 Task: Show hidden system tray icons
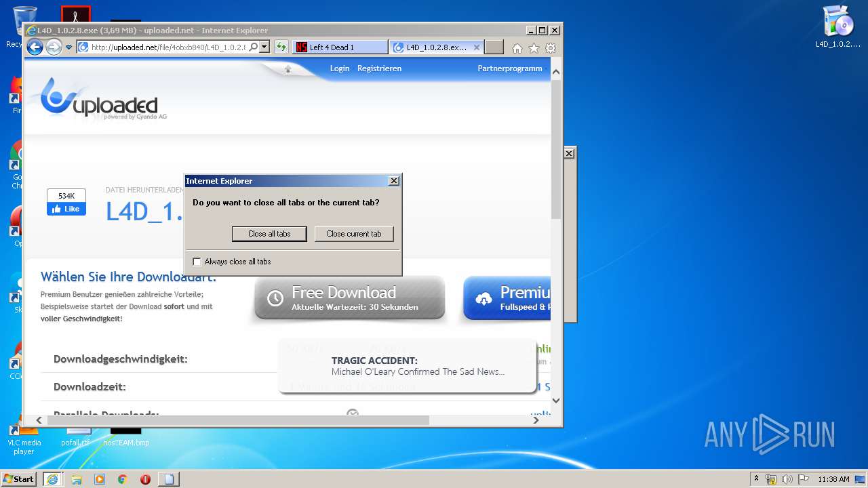(756, 479)
